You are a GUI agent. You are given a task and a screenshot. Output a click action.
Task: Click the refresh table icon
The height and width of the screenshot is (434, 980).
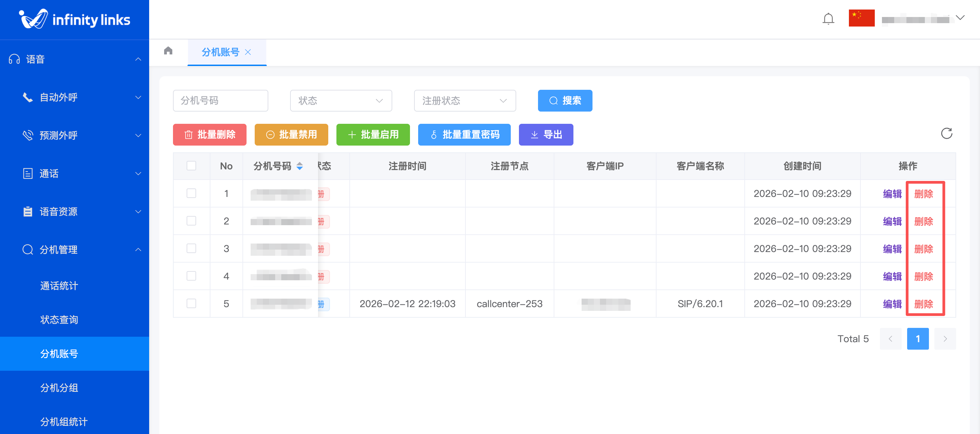point(946,134)
